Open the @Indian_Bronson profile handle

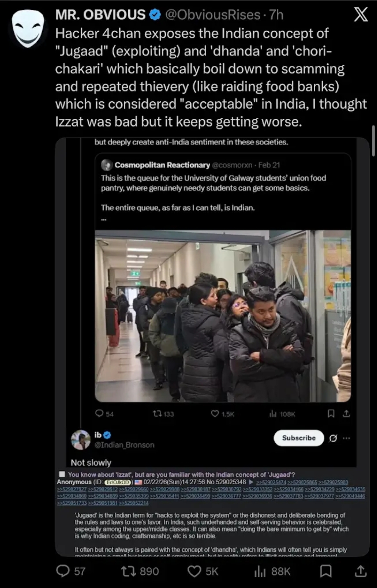[124, 445]
